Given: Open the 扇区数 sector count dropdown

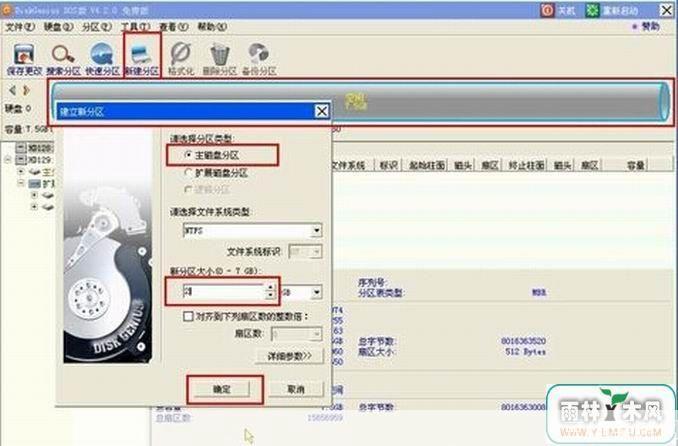Looking at the screenshot, I should point(317,334).
